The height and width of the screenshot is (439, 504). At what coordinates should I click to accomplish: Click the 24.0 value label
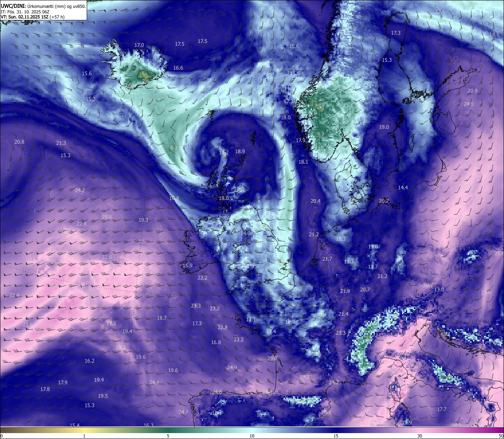click(x=469, y=104)
